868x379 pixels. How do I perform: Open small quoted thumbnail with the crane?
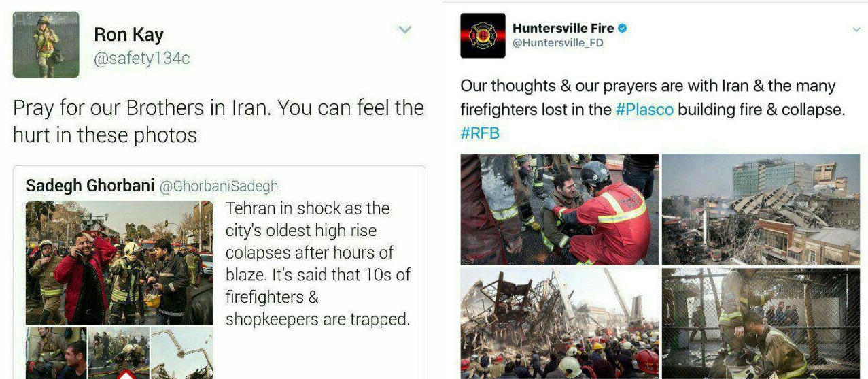coord(181,353)
